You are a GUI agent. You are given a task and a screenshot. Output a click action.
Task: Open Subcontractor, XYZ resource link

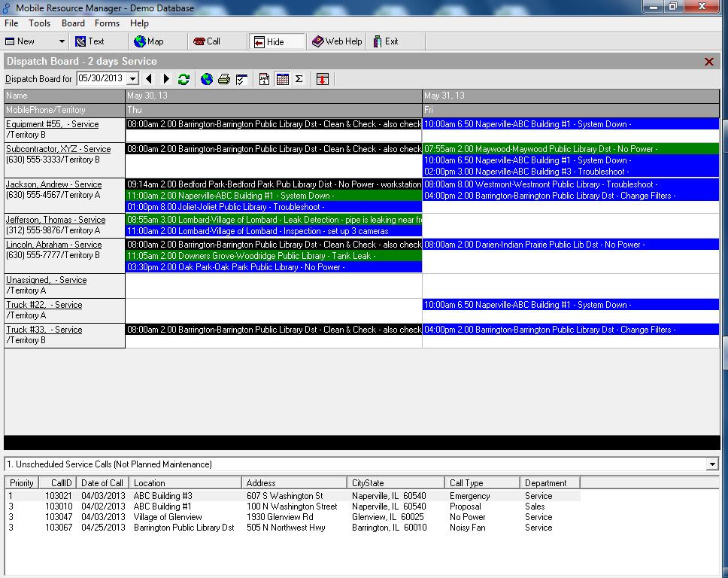point(59,149)
